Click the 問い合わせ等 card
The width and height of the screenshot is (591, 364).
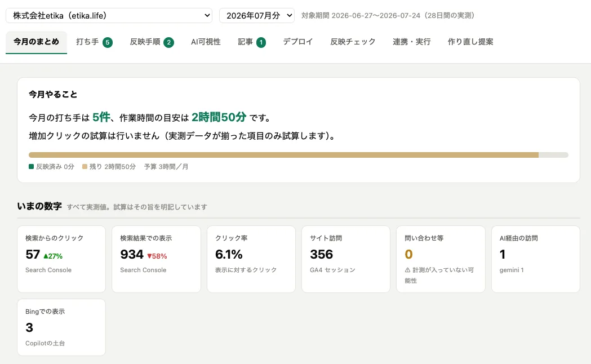pyautogui.click(x=441, y=259)
